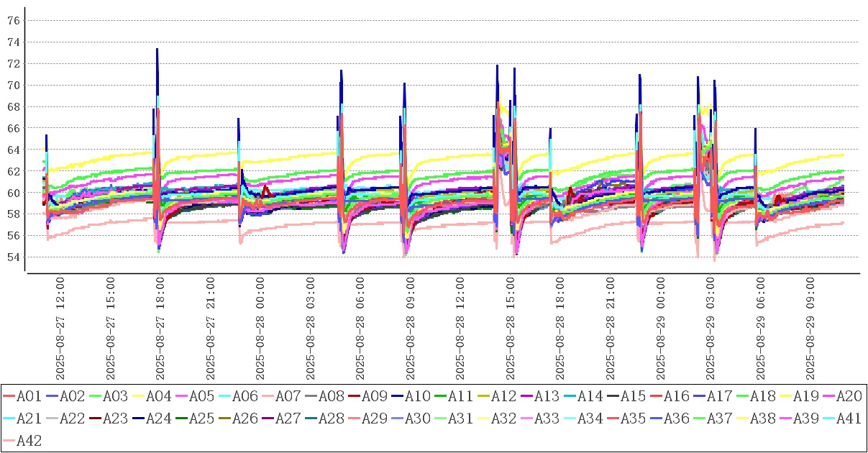Hide the A10 series in legend
868x453 pixels.
click(x=417, y=395)
